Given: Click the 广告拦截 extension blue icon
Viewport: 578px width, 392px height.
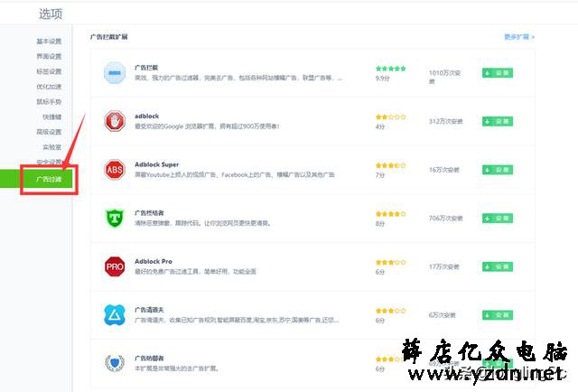Looking at the screenshot, I should (115, 72).
